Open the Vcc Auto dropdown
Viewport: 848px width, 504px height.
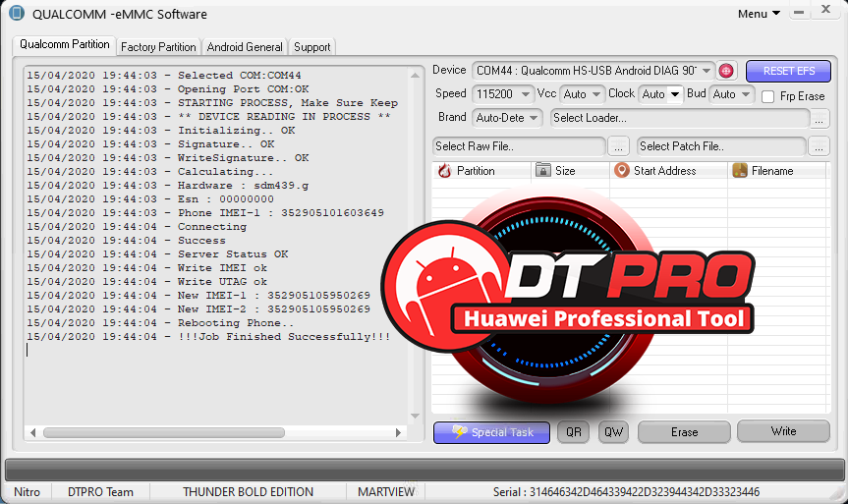[596, 94]
